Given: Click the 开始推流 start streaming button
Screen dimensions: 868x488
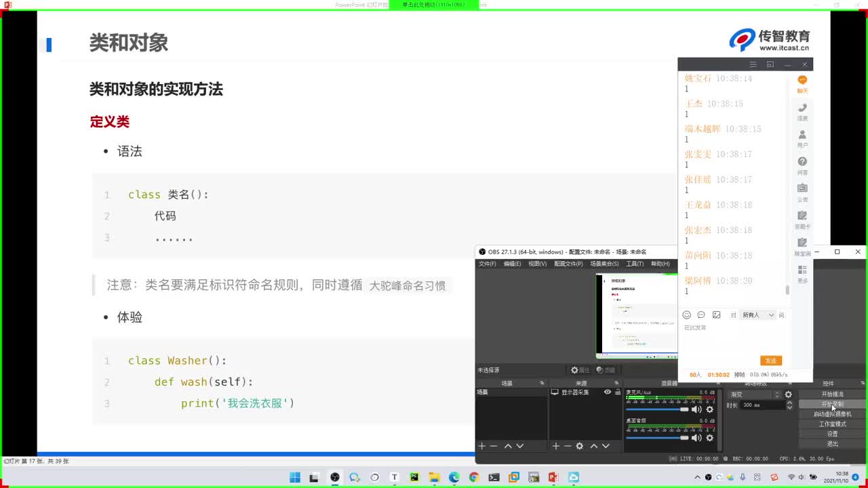Looking at the screenshot, I should point(832,394).
